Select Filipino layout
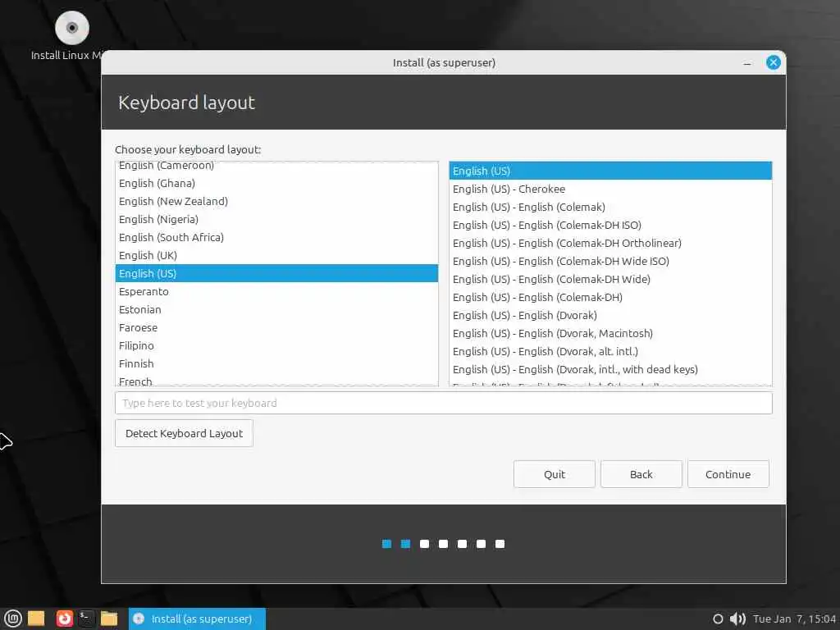This screenshot has width=840, height=630. (x=276, y=345)
